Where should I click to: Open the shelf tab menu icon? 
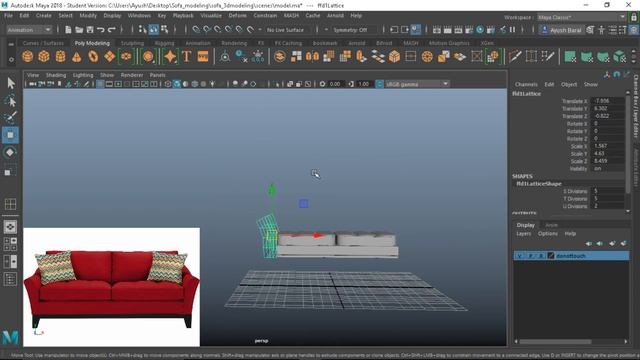(11, 44)
